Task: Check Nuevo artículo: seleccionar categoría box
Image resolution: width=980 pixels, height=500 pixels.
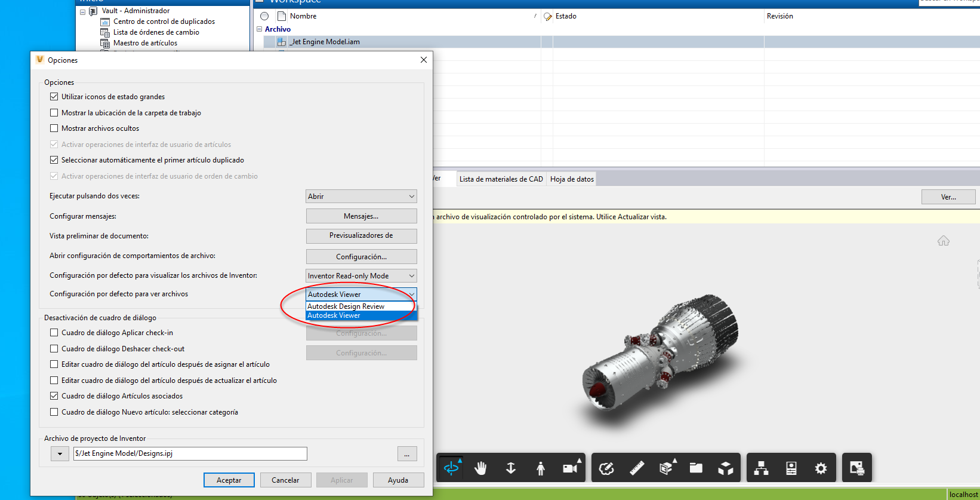Action: click(54, 412)
